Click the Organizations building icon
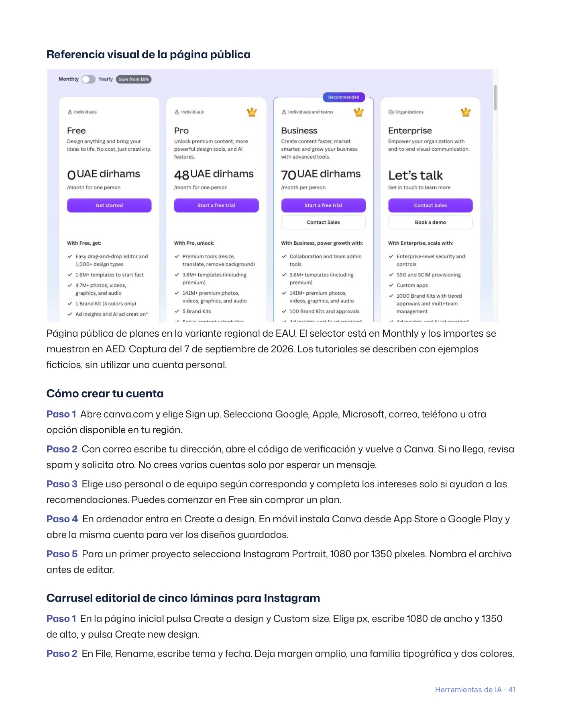 (391, 112)
